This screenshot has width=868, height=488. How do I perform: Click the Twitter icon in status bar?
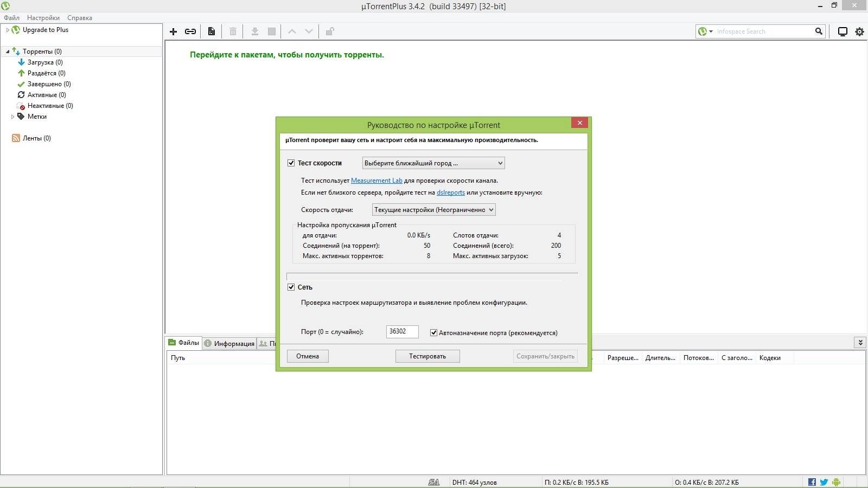(x=824, y=482)
